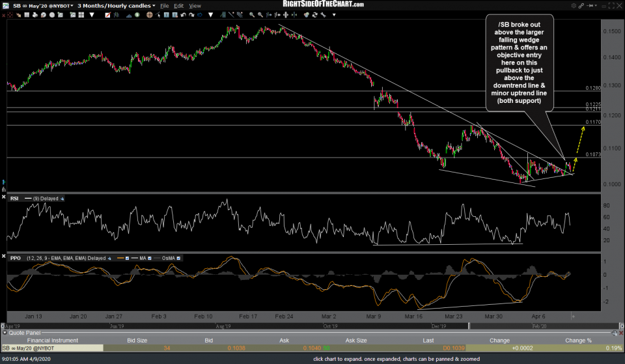The image size is (625, 364).
Task: Click the RSI settings wrench icon
Action: tap(62, 197)
